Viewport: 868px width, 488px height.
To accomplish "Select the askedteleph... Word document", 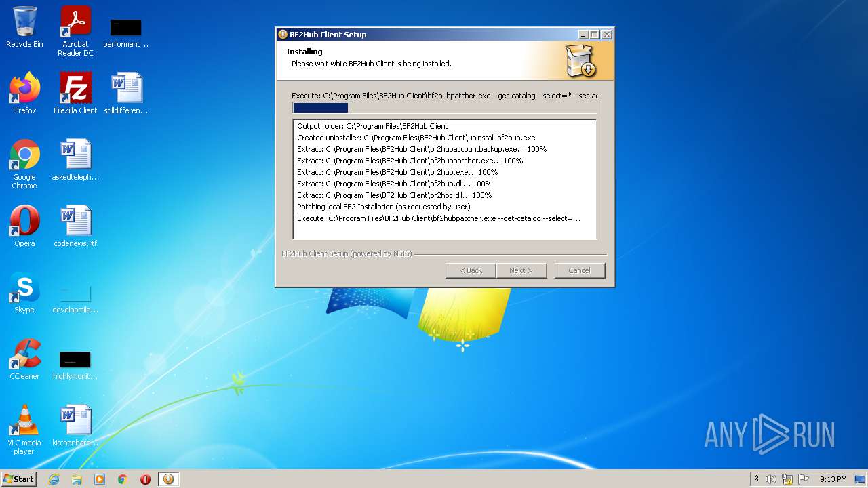I will (x=75, y=160).
